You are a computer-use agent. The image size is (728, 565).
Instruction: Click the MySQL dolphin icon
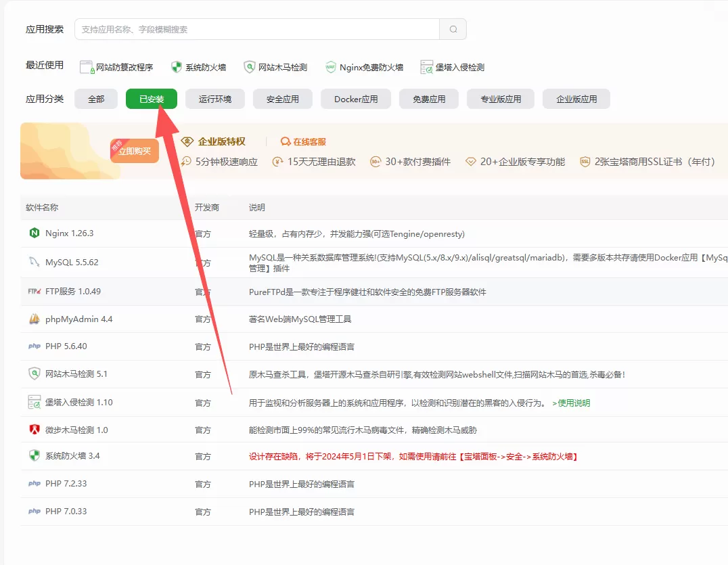[35, 262]
